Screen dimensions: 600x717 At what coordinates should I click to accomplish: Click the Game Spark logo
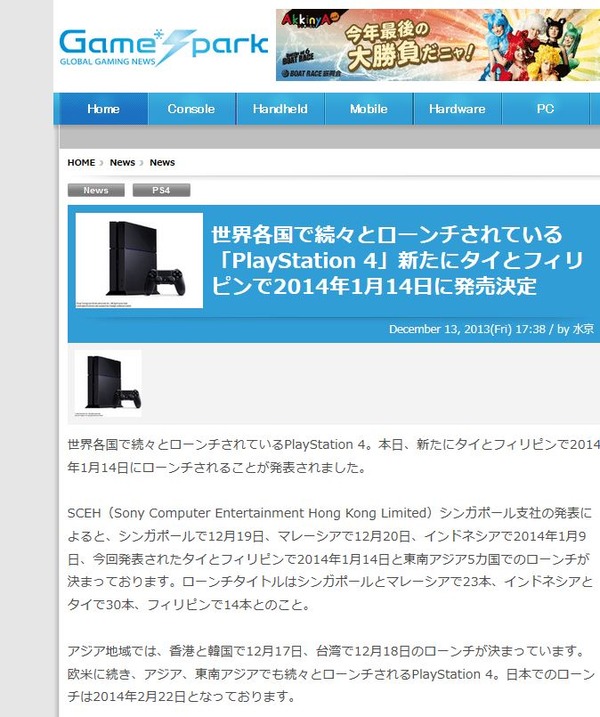[163, 48]
